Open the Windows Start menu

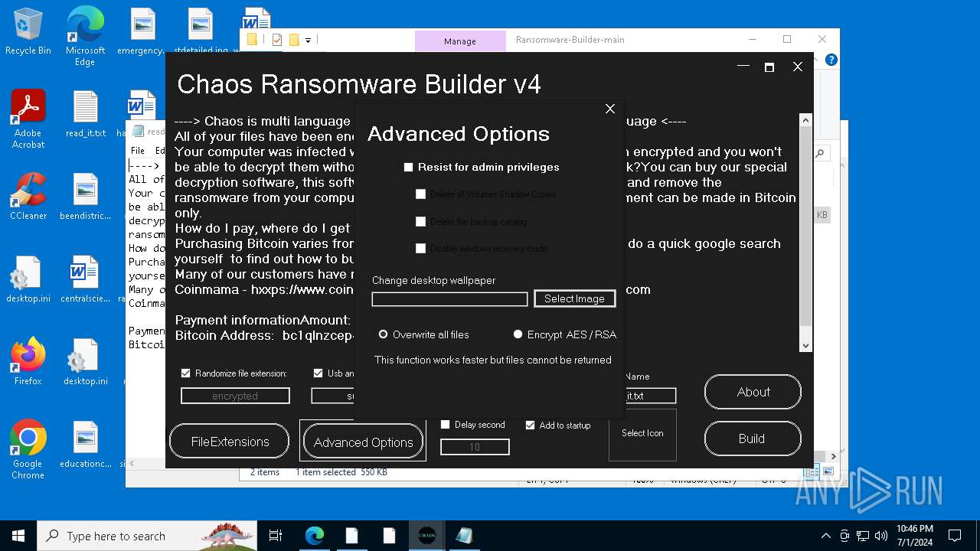point(18,536)
